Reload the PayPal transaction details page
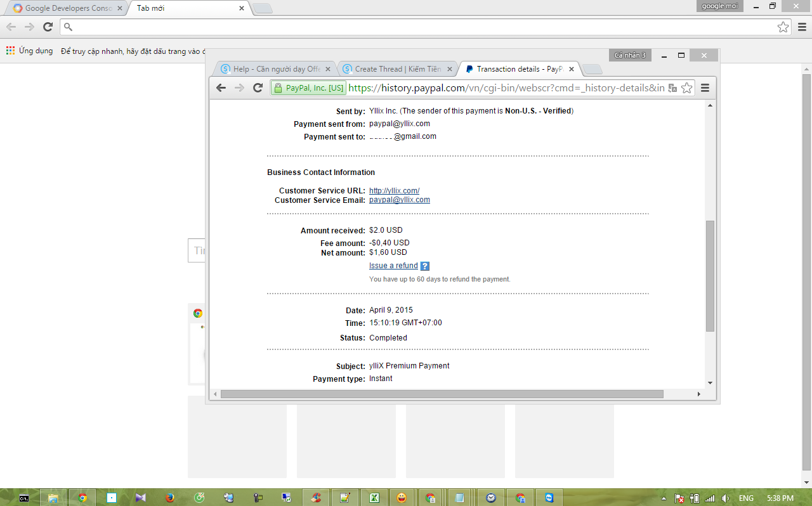812x506 pixels. click(x=258, y=88)
